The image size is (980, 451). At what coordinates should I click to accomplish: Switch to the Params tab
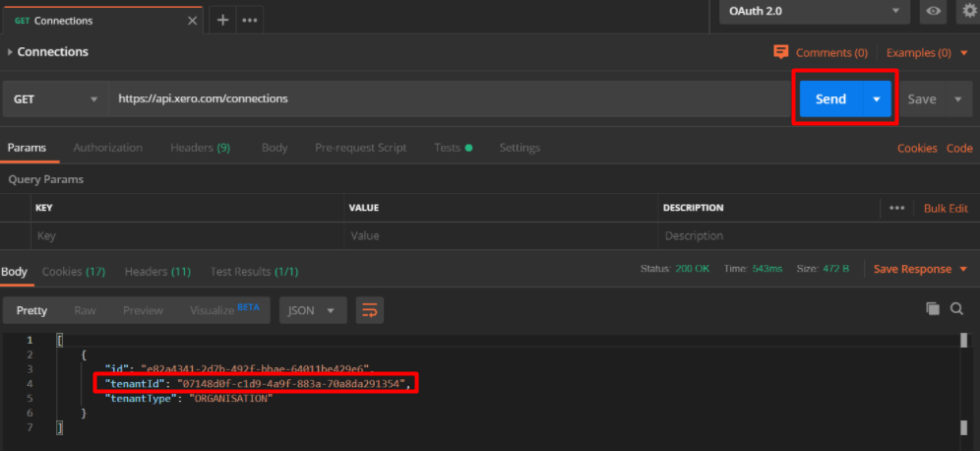click(x=27, y=148)
